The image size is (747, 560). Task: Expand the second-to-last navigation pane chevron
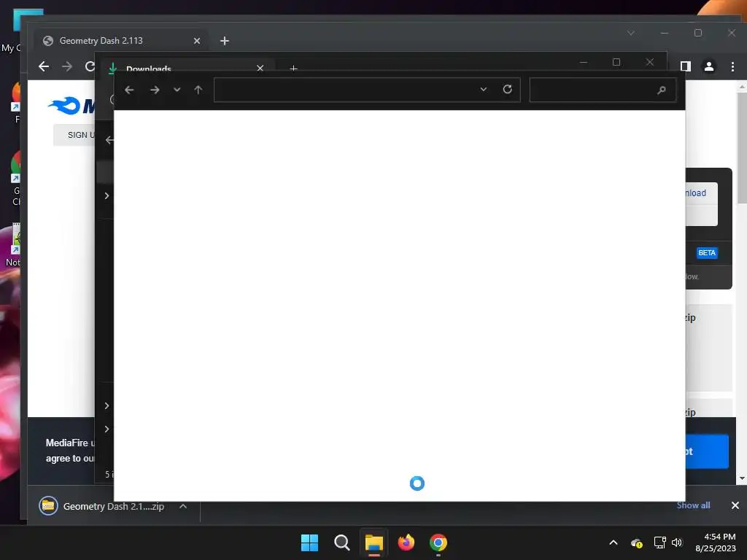tap(107, 405)
